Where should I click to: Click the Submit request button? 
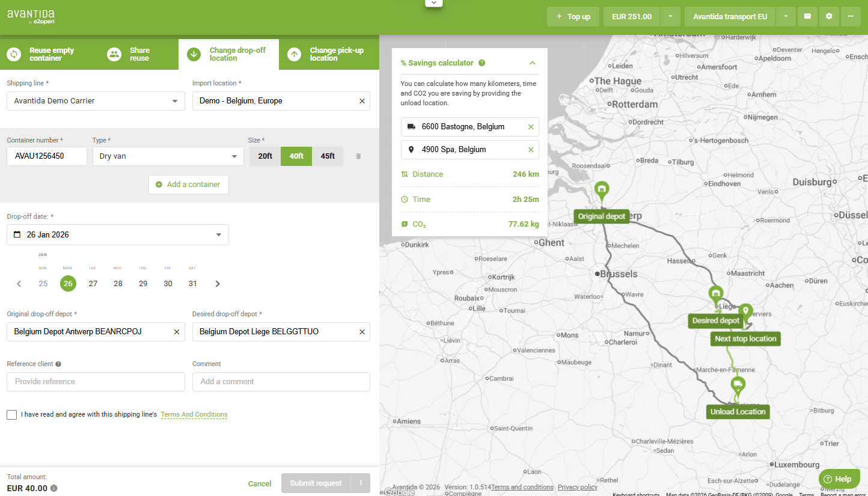click(x=316, y=483)
